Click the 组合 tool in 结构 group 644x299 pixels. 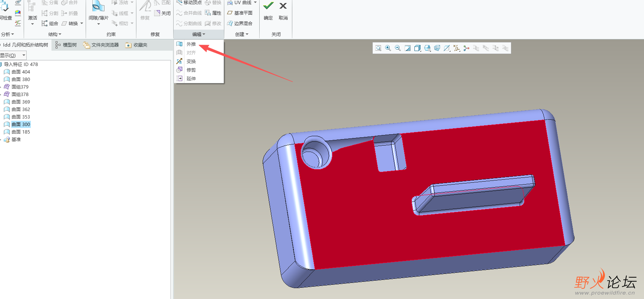pos(50,23)
